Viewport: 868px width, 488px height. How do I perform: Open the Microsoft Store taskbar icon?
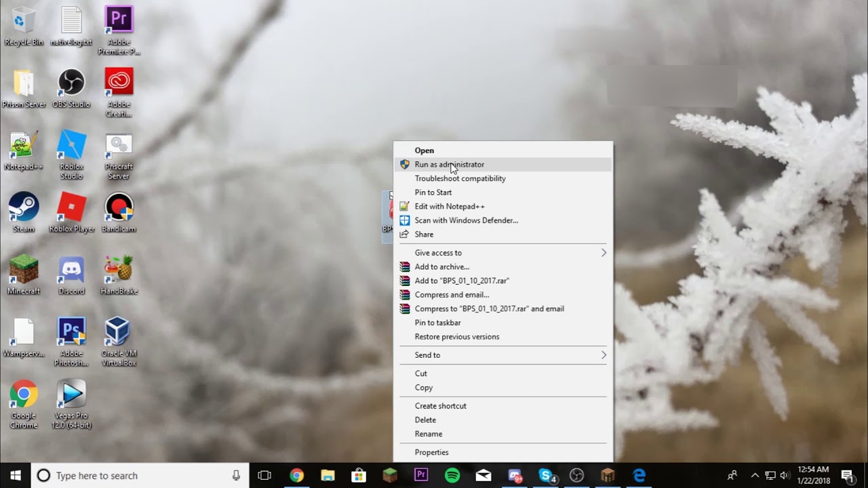coord(359,475)
